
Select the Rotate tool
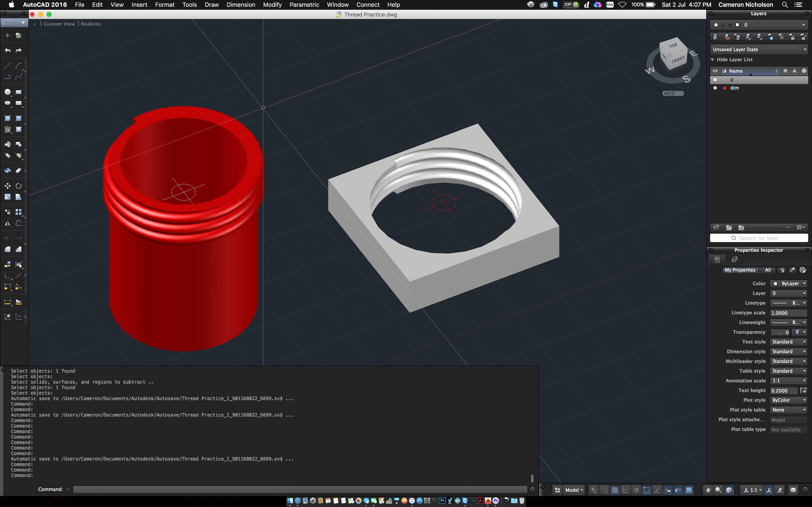tap(18, 186)
